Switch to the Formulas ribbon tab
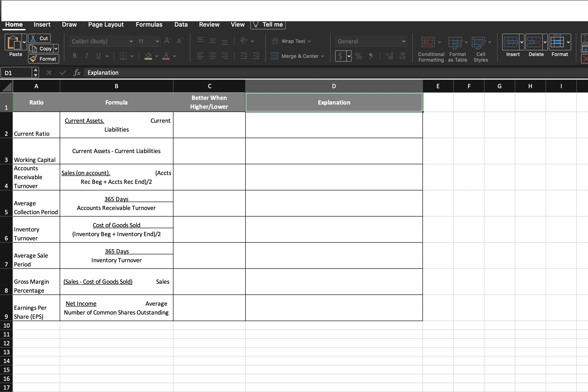The width and height of the screenshot is (588, 392). pos(149,24)
